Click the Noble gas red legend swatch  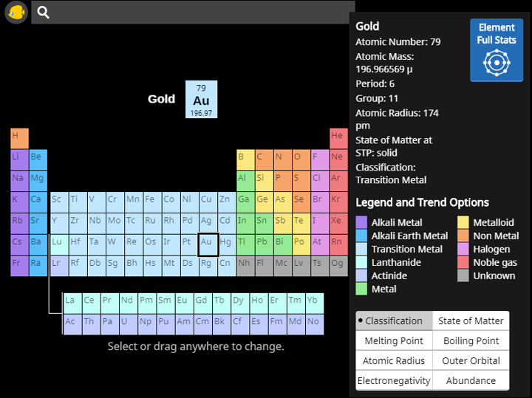click(x=463, y=262)
